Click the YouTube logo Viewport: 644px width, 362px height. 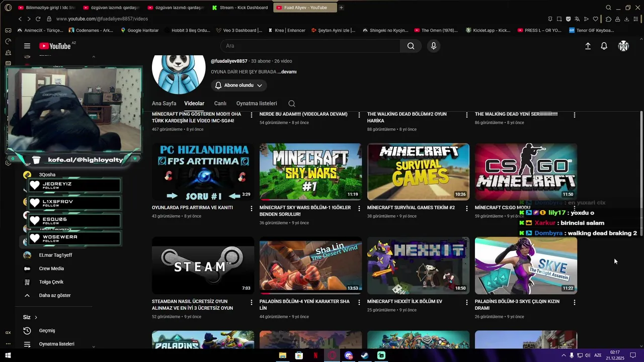pyautogui.click(x=55, y=46)
